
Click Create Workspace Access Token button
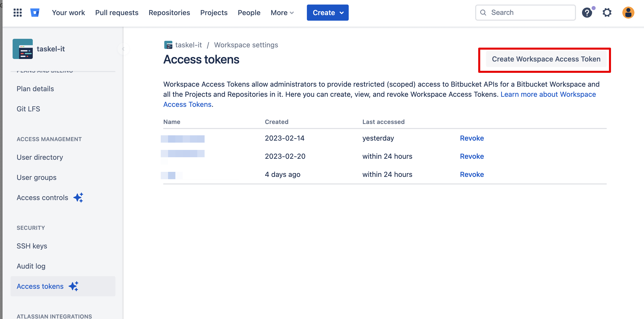pos(546,59)
